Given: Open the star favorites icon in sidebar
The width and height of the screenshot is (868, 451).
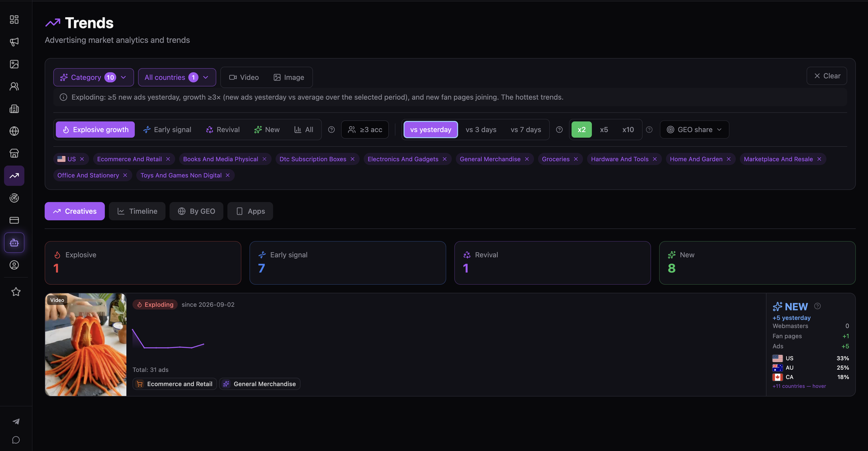Looking at the screenshot, I should click(16, 292).
